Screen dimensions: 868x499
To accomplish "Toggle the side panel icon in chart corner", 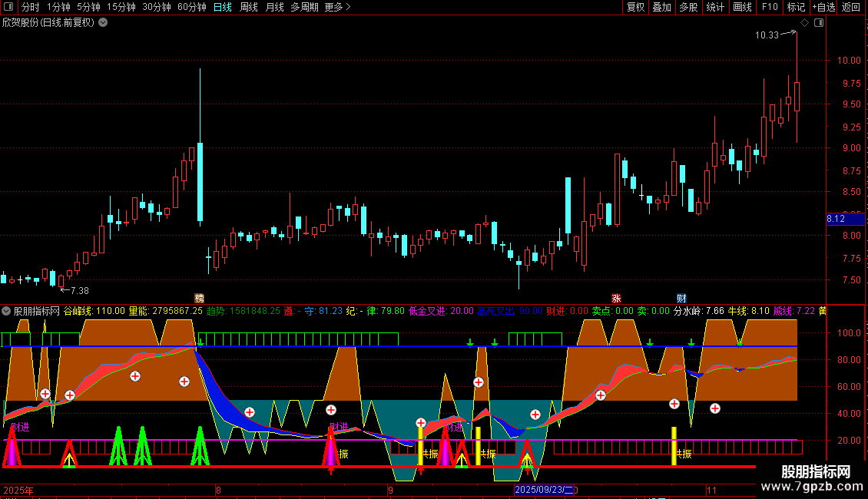I will coord(819,23).
